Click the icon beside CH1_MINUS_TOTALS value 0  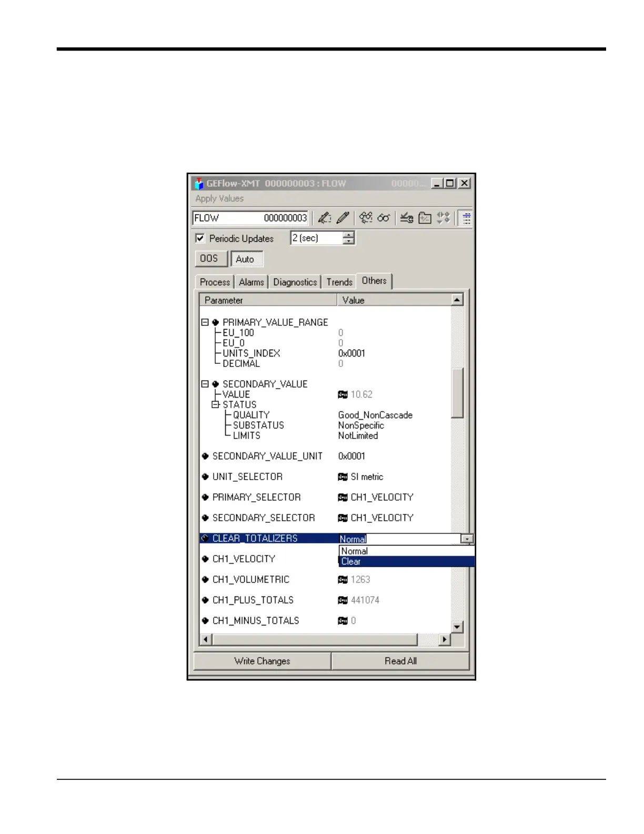(343, 620)
